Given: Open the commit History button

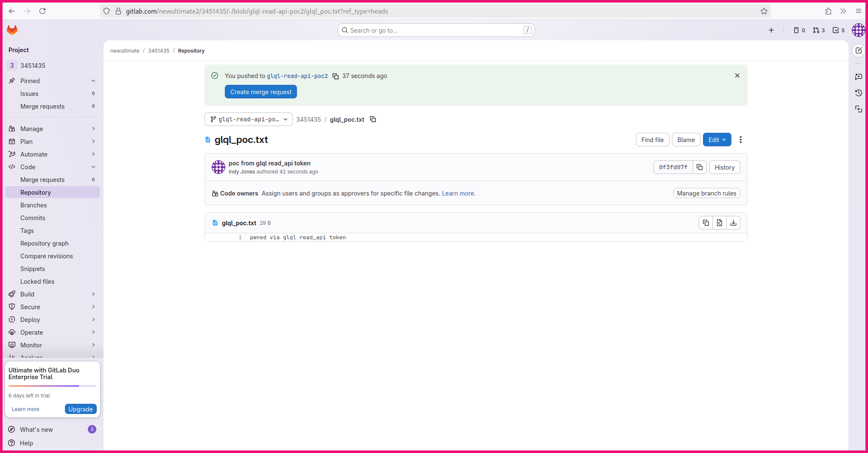Looking at the screenshot, I should (725, 167).
